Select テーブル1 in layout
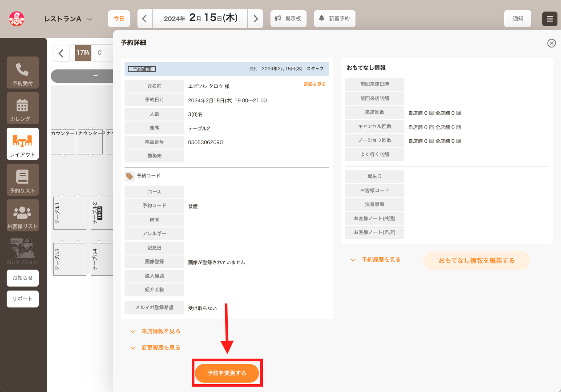 click(x=70, y=213)
